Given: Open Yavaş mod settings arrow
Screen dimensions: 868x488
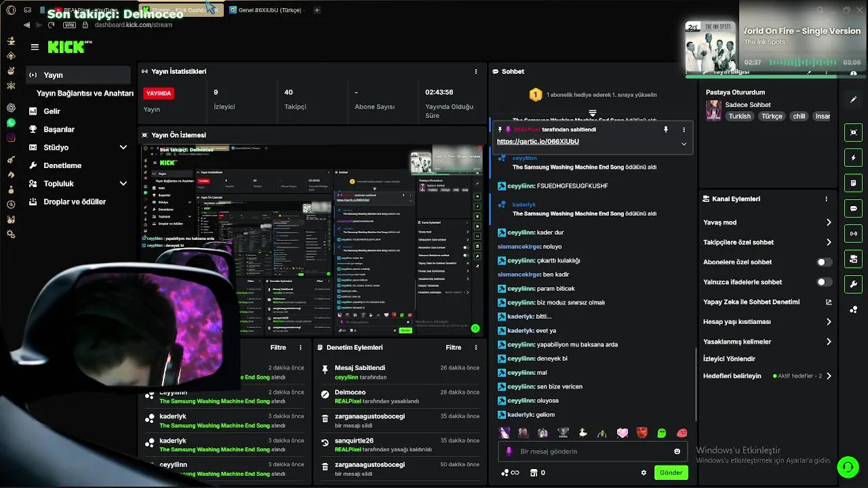Looking at the screenshot, I should [x=829, y=222].
